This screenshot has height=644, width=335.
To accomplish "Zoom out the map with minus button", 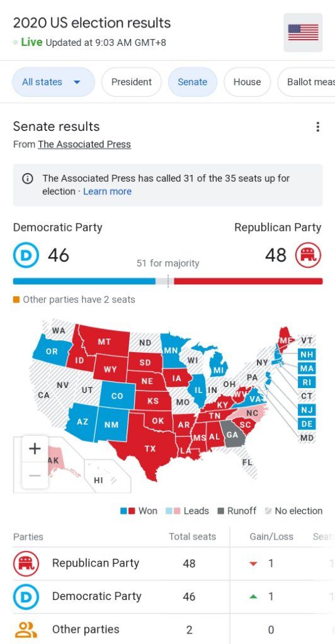I will click(35, 475).
